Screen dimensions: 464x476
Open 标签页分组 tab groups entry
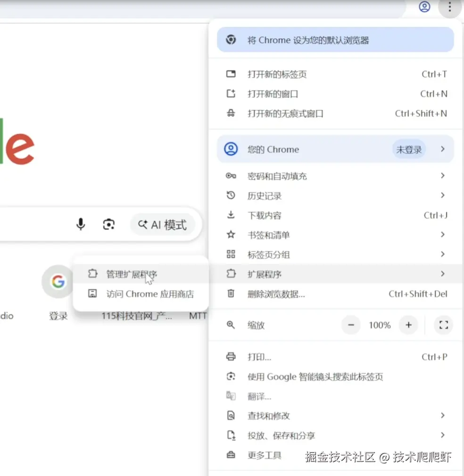coord(335,254)
